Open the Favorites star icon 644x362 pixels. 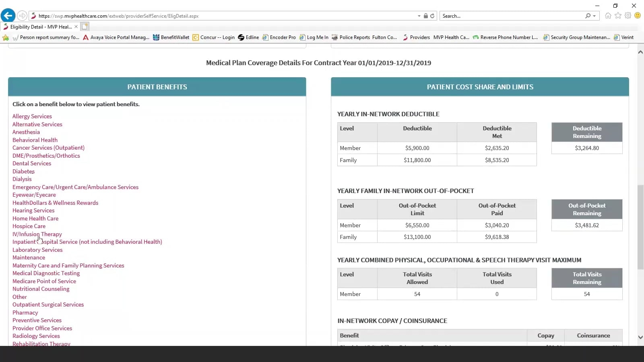pos(618,16)
